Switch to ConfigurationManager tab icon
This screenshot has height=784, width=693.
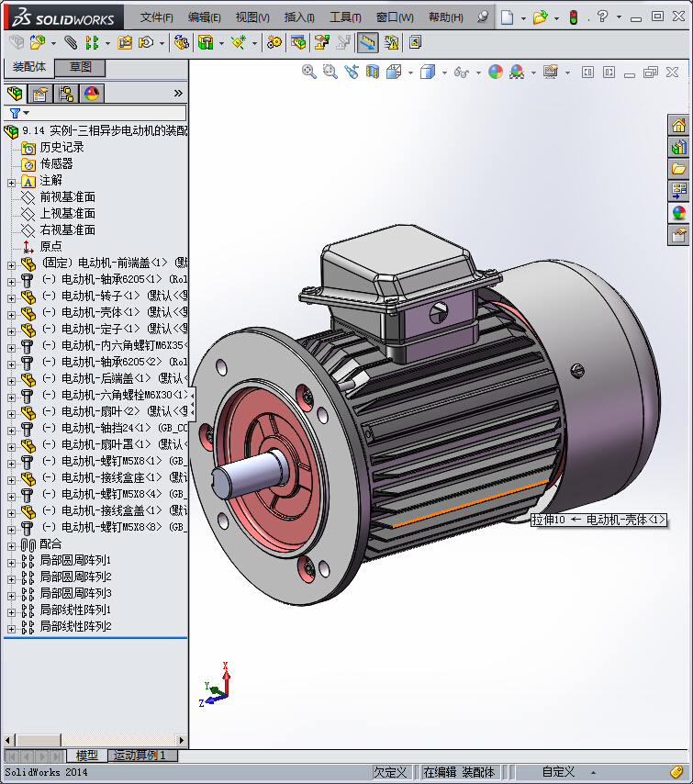[66, 94]
